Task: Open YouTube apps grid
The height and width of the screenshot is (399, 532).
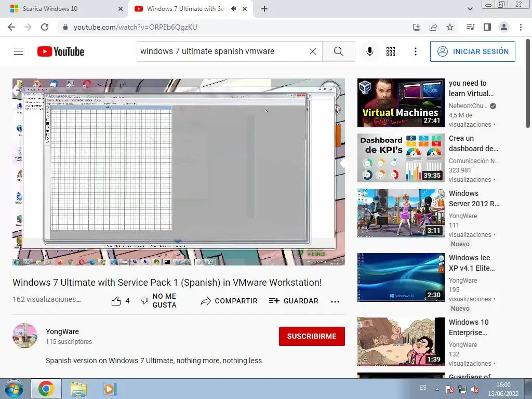Action: tap(391, 51)
